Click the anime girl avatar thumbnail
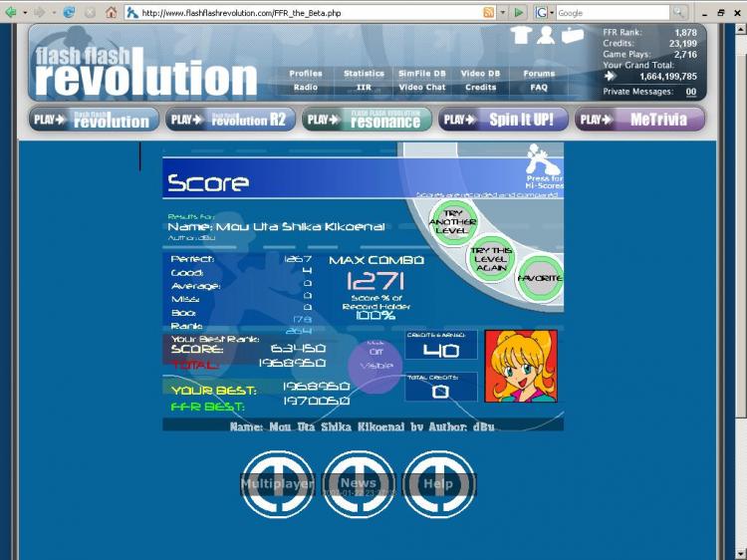The width and height of the screenshot is (747, 560). (521, 366)
